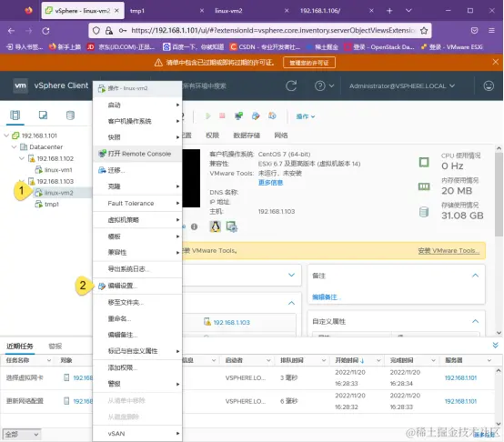Screen dimensions: 504x442
Task: Dismiss the orange license warning banner
Action: pyautogui.click(x=495, y=62)
